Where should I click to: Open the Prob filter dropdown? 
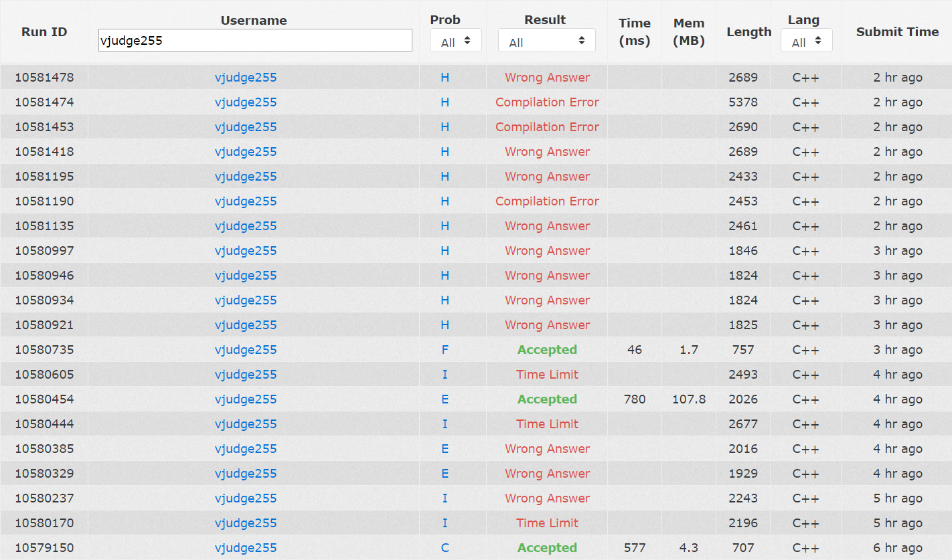(455, 41)
